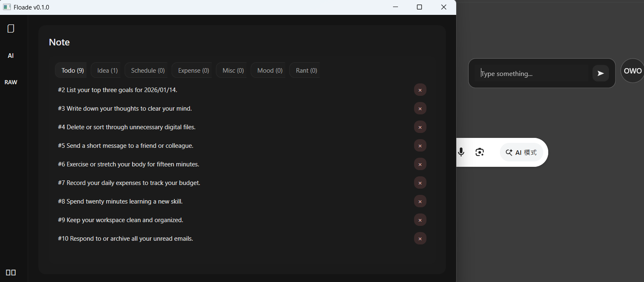
Task: Click the Floade icon in the title bar
Action: click(7, 7)
